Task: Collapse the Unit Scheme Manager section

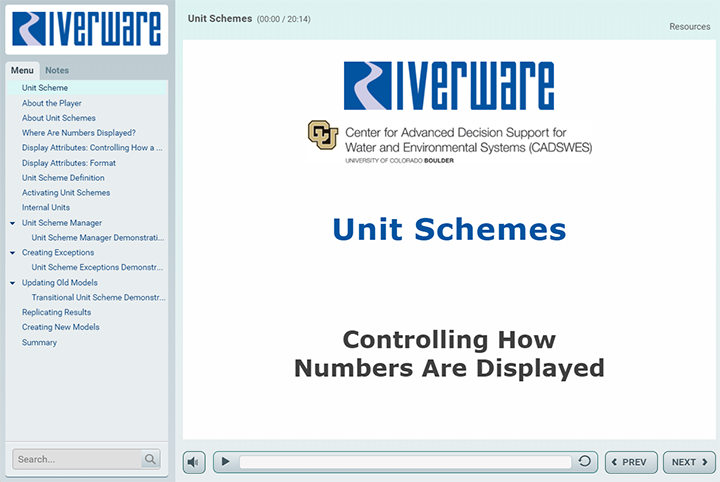Action: [12, 223]
